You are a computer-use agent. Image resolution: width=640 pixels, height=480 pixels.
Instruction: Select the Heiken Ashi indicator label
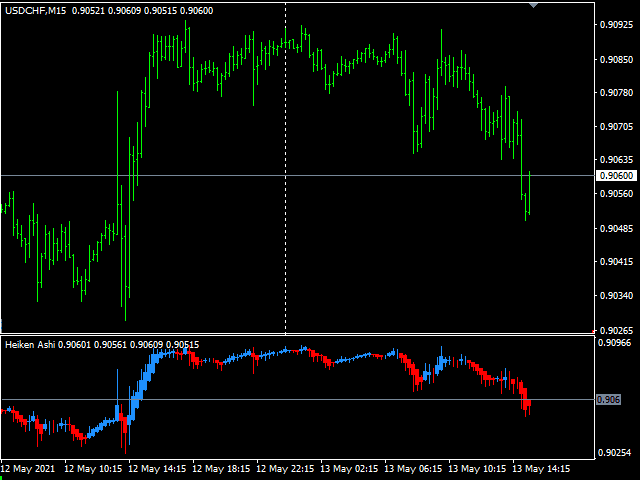point(30,345)
